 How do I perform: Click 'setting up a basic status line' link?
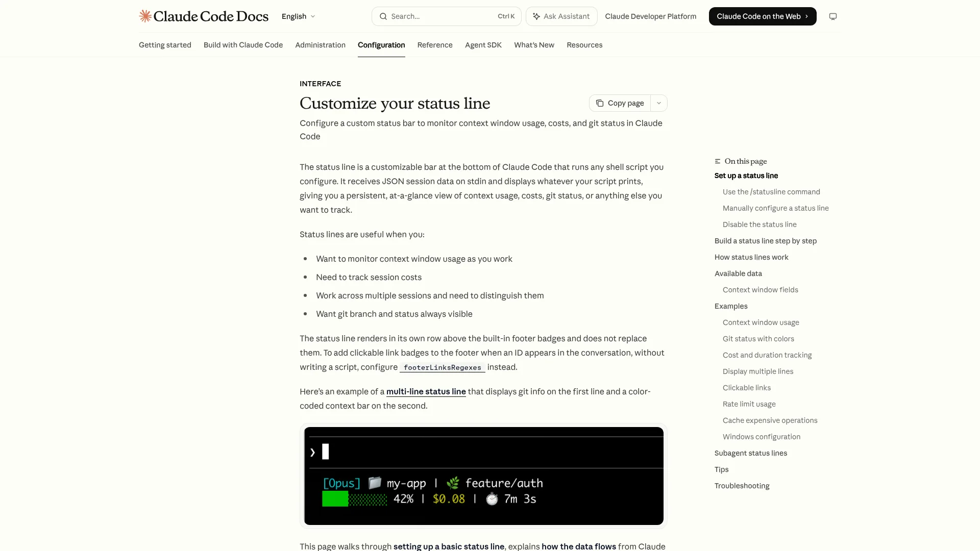click(x=449, y=546)
